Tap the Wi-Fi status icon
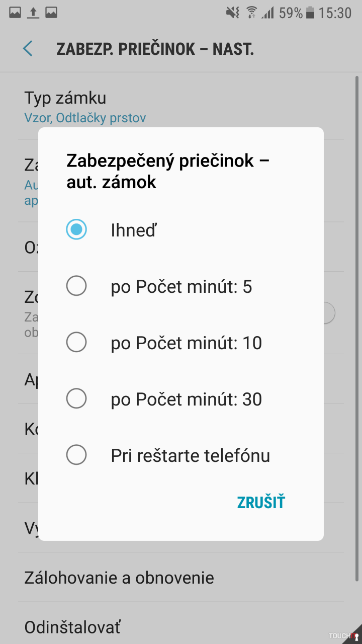This screenshot has height=644, width=362. 251,13
